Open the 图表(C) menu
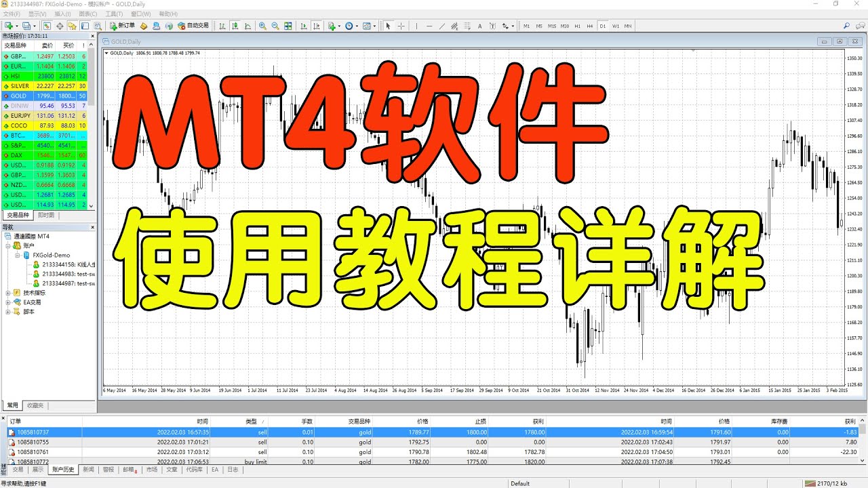This screenshot has width=868, height=488. pyautogui.click(x=88, y=14)
